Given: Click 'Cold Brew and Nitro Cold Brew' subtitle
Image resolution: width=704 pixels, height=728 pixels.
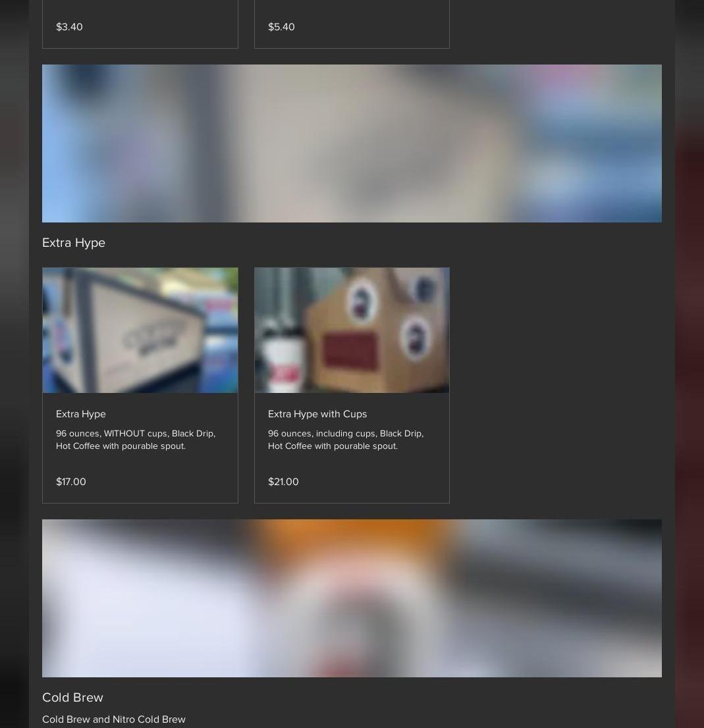Looking at the screenshot, I should pos(114,719).
